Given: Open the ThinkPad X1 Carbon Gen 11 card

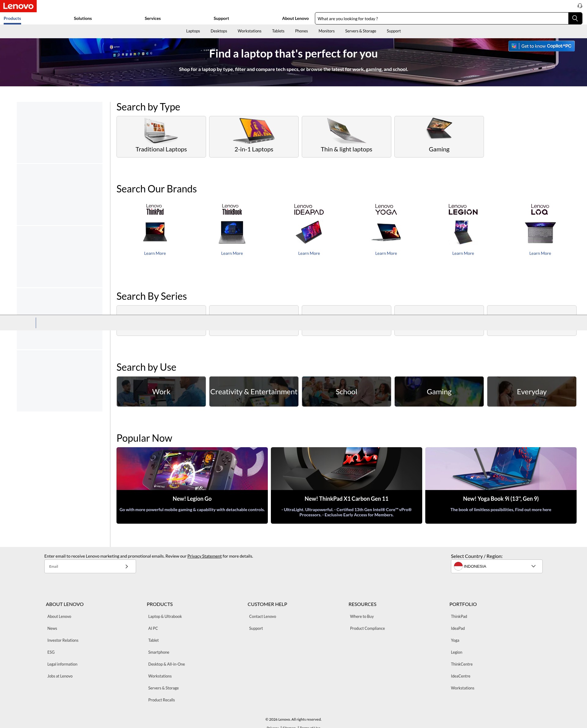Looking at the screenshot, I should [346, 485].
